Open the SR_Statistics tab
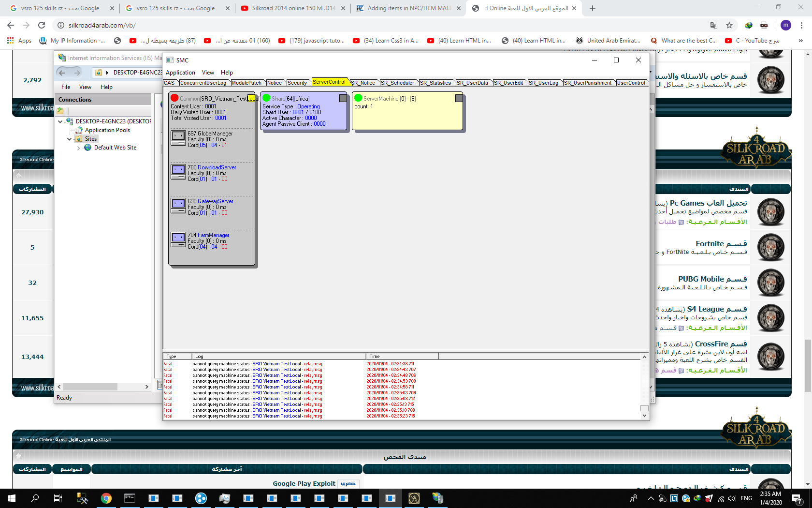 (435, 83)
